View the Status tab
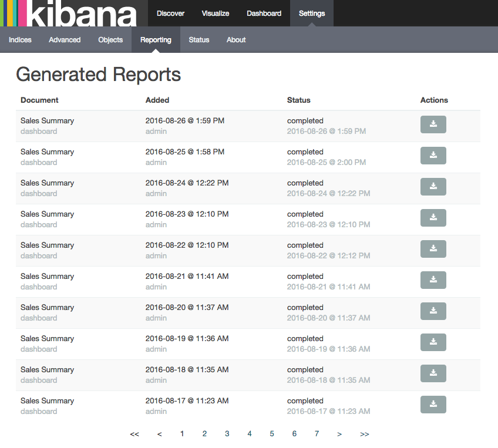Image resolution: width=498 pixels, height=448 pixels. click(x=198, y=40)
